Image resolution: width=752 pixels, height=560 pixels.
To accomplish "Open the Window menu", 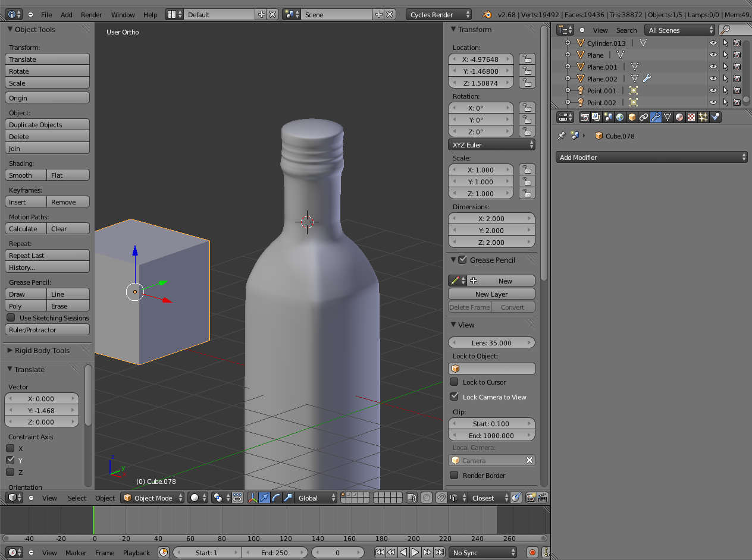I will click(123, 14).
